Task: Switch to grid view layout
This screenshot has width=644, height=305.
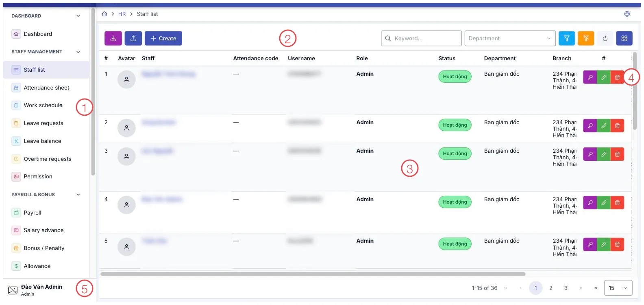Action: click(x=624, y=38)
